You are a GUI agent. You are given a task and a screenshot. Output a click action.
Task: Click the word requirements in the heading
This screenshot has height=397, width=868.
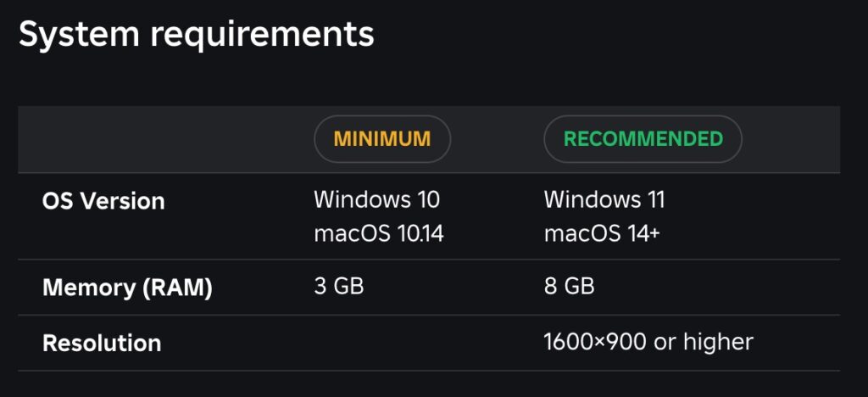point(263,36)
